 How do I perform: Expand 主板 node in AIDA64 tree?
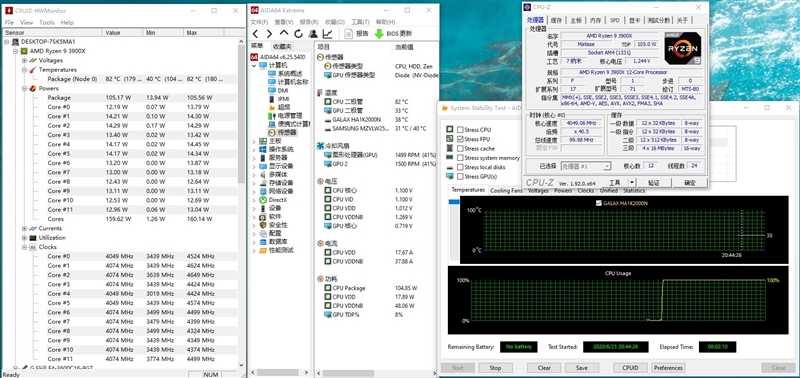point(254,141)
